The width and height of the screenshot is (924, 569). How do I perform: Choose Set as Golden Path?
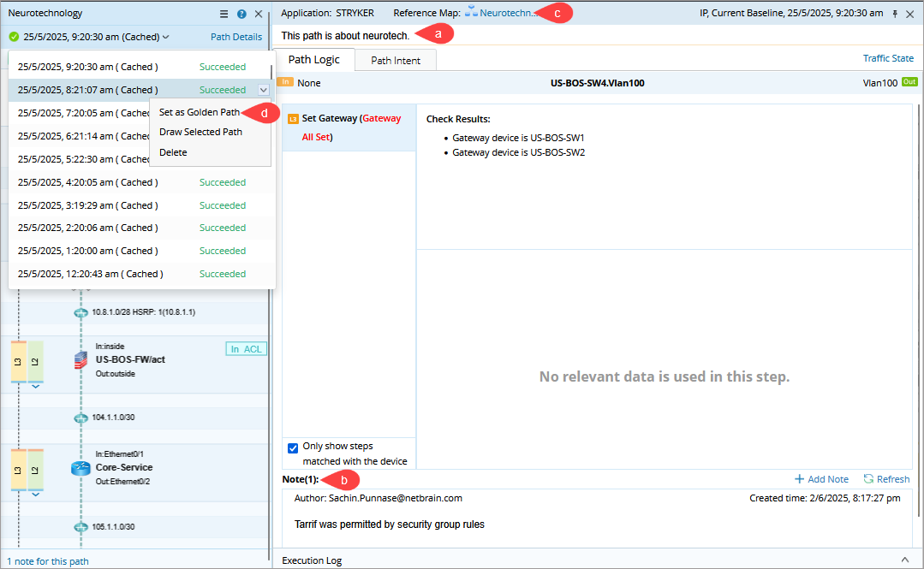coord(200,112)
